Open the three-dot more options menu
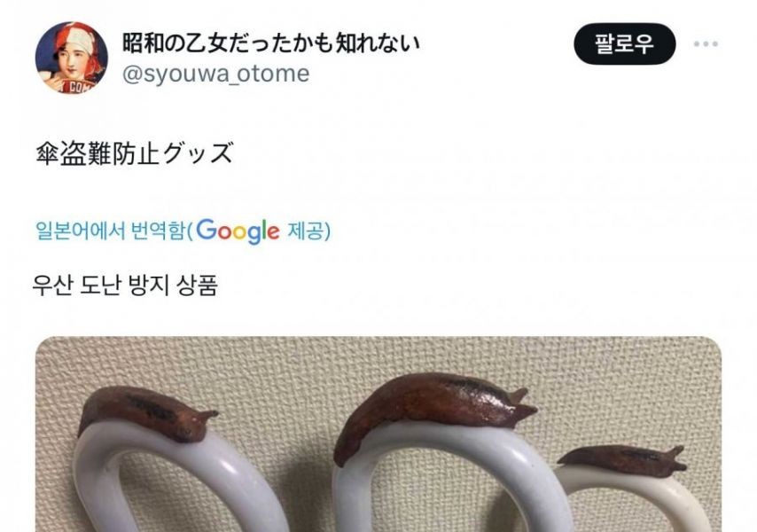Image resolution: width=757 pixels, height=532 pixels. (706, 44)
